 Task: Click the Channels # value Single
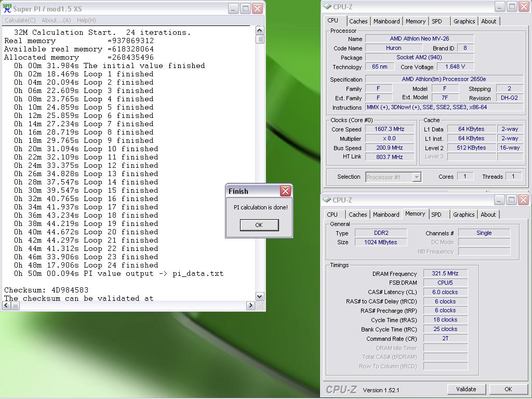pos(484,233)
